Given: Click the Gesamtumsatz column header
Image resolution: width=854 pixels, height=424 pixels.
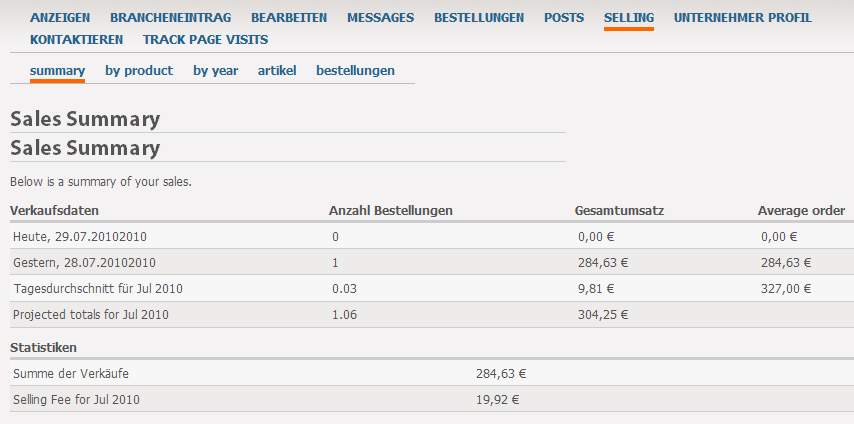Looking at the screenshot, I should (x=619, y=211).
